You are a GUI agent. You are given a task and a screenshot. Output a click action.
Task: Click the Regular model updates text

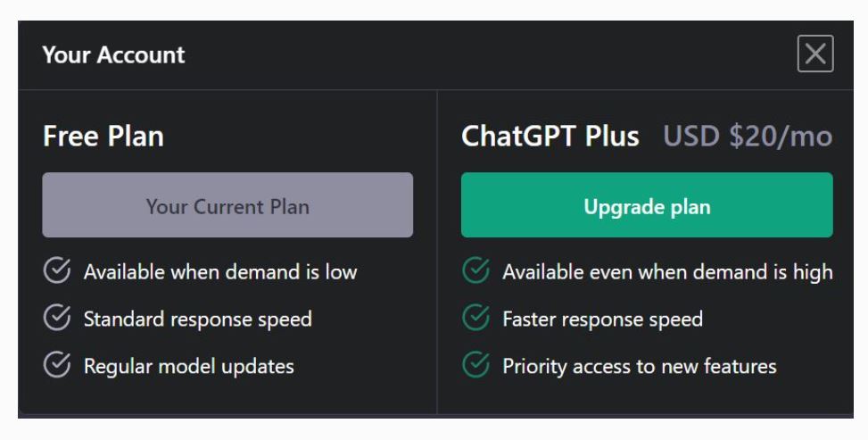click(189, 366)
